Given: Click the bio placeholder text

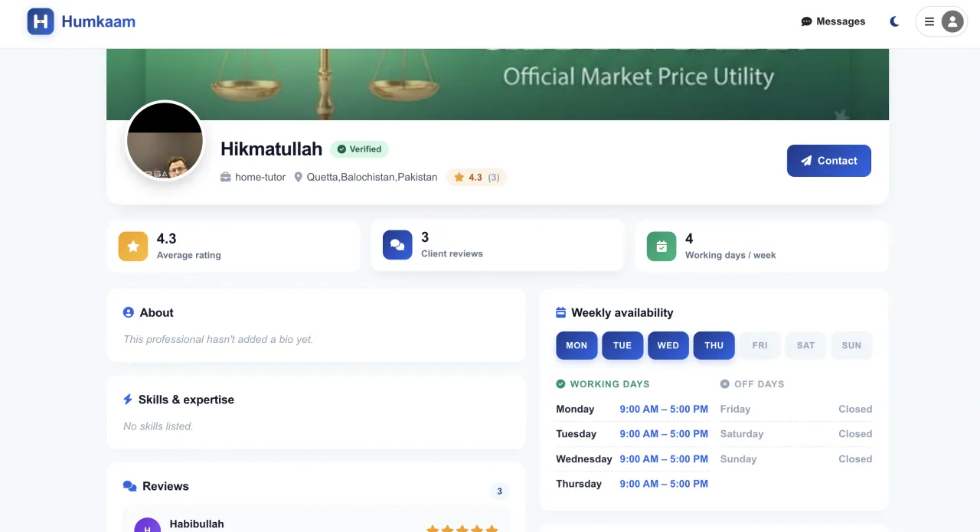Looking at the screenshot, I should [218, 339].
